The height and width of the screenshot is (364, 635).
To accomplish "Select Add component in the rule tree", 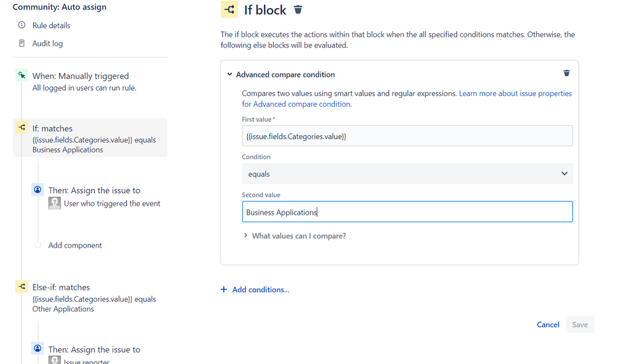I will pos(75,245).
